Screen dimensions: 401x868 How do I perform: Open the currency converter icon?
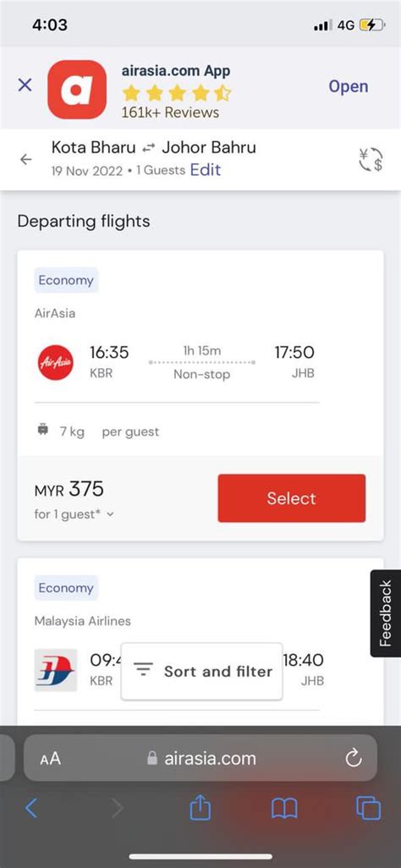pyautogui.click(x=371, y=159)
